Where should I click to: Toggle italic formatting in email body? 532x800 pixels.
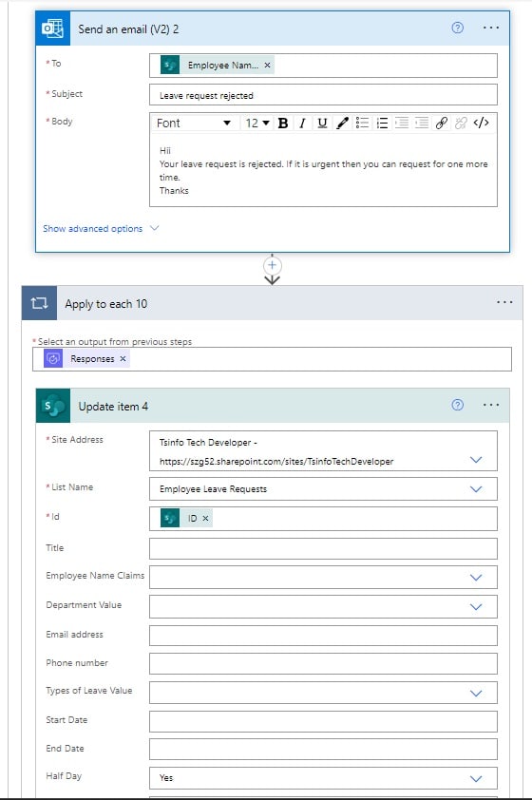302,123
